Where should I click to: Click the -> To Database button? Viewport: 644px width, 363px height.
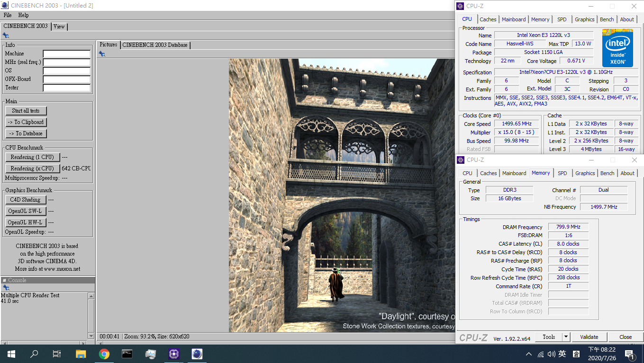(26, 133)
